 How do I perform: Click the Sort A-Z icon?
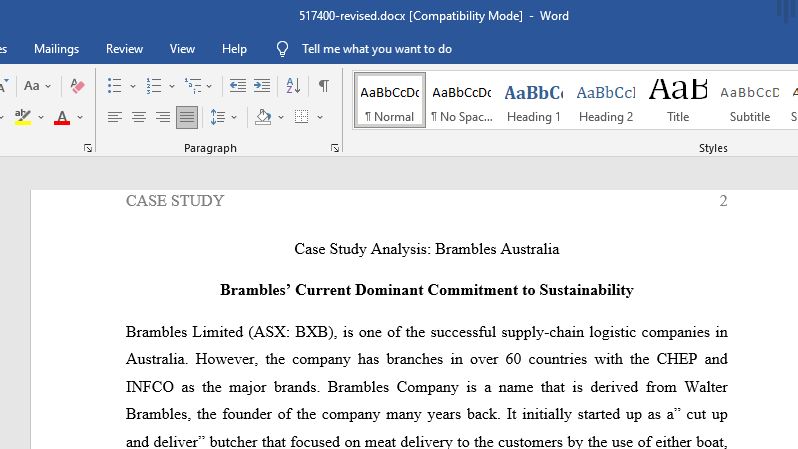click(293, 86)
